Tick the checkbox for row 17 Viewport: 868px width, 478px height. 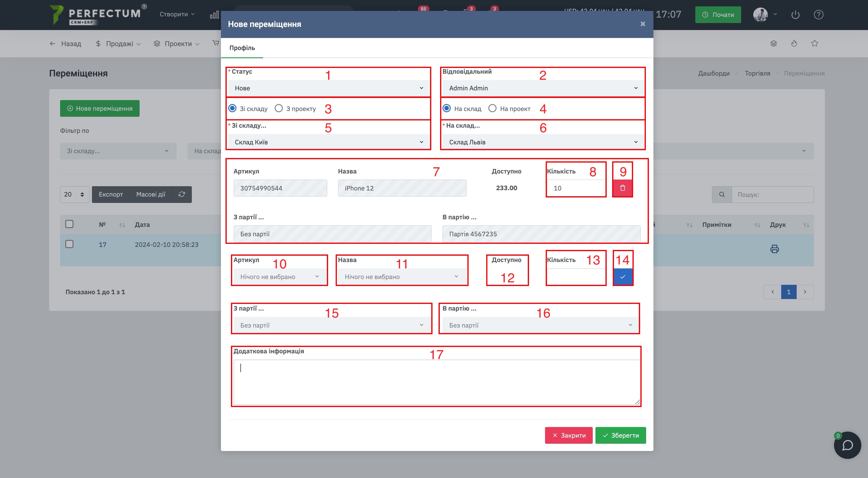(x=70, y=244)
